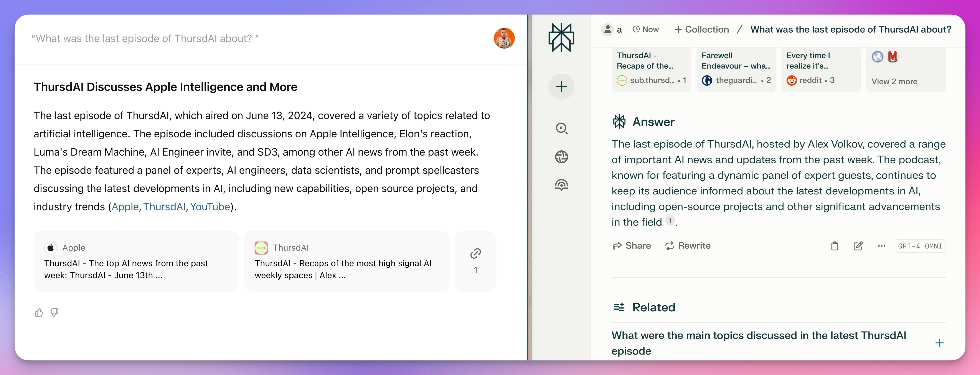The width and height of the screenshot is (980, 375).
Task: Click the GPT-4 OMNI model badge
Action: [920, 246]
